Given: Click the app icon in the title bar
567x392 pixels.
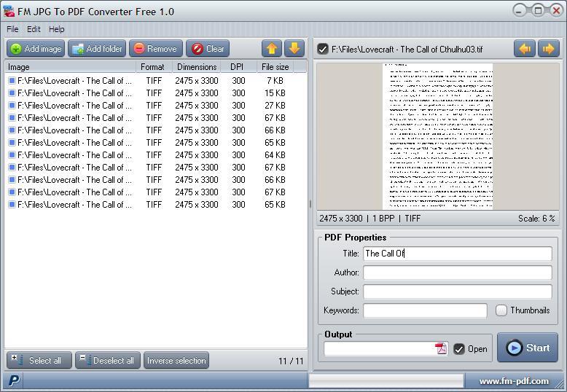Looking at the screenshot, I should point(9,12).
